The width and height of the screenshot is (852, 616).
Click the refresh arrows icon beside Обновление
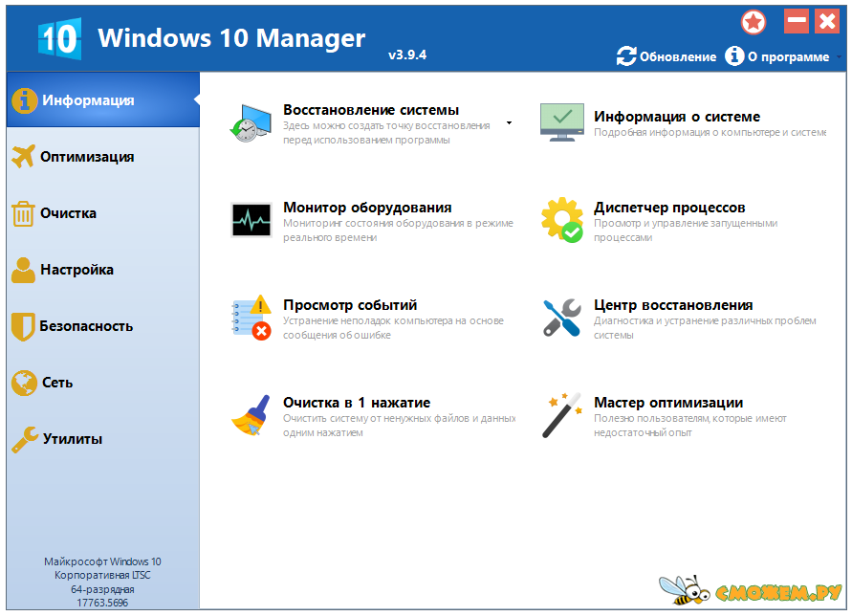click(626, 56)
